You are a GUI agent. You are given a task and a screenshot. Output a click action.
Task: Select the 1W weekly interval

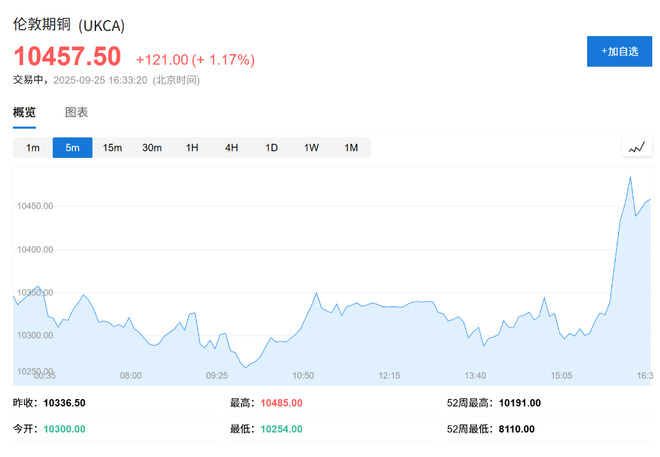[x=311, y=148]
